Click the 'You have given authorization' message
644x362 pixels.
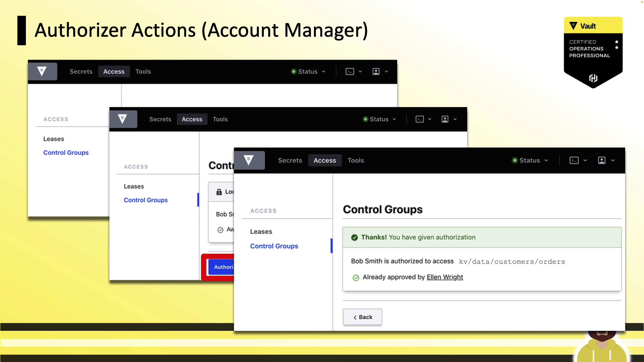[432, 237]
